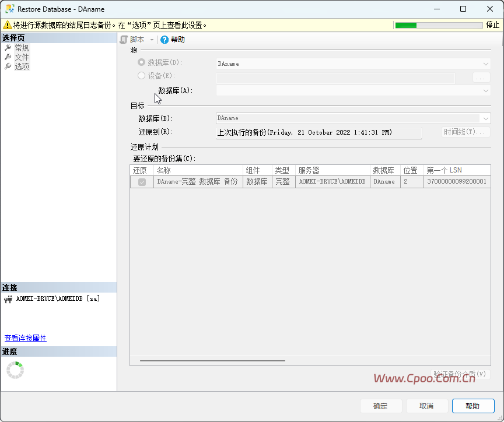Screen dimensions: 504x422
Task: Click the script (脚本) toolbar icon
Action: point(124,40)
